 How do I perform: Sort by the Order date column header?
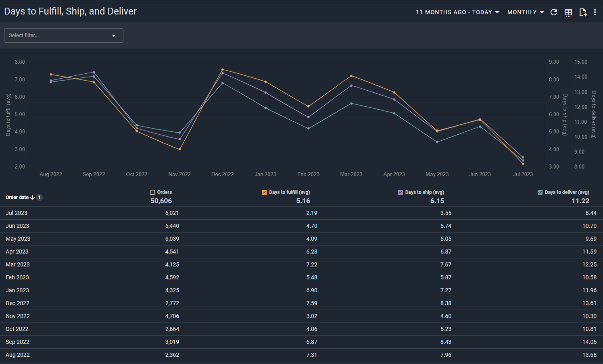click(17, 198)
